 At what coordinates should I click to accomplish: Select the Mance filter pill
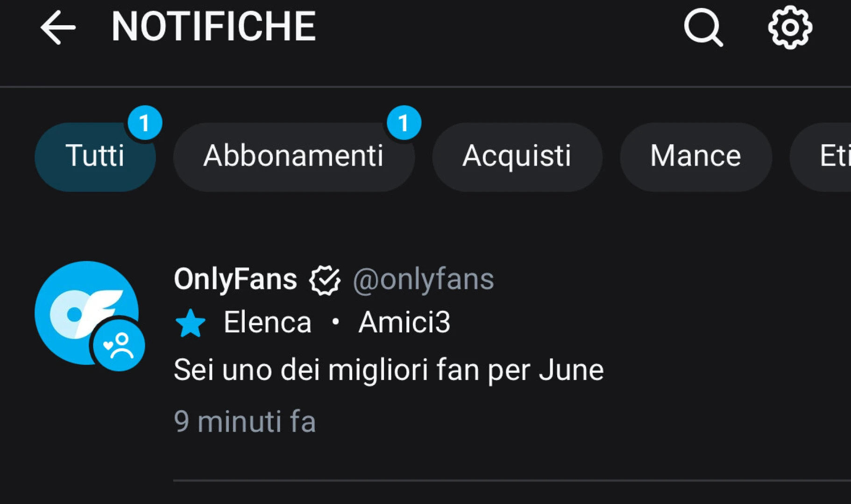695,156
